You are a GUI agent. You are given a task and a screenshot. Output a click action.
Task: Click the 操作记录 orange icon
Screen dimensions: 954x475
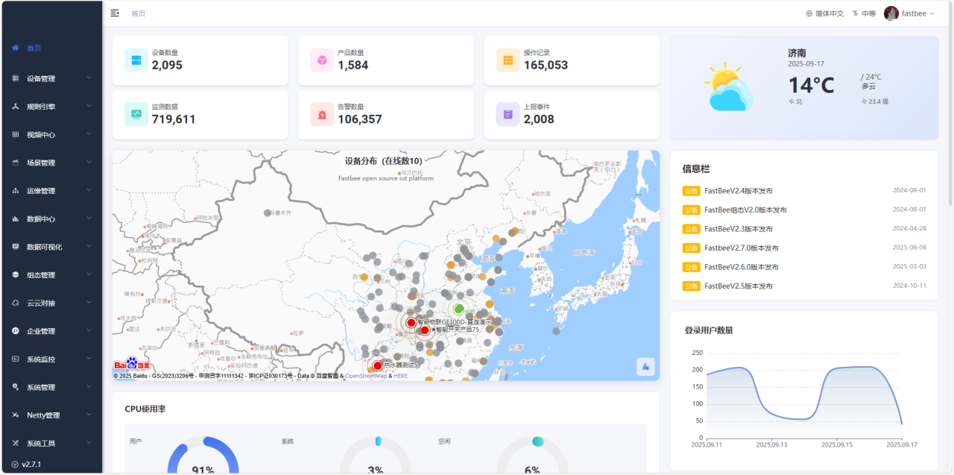pyautogui.click(x=508, y=61)
